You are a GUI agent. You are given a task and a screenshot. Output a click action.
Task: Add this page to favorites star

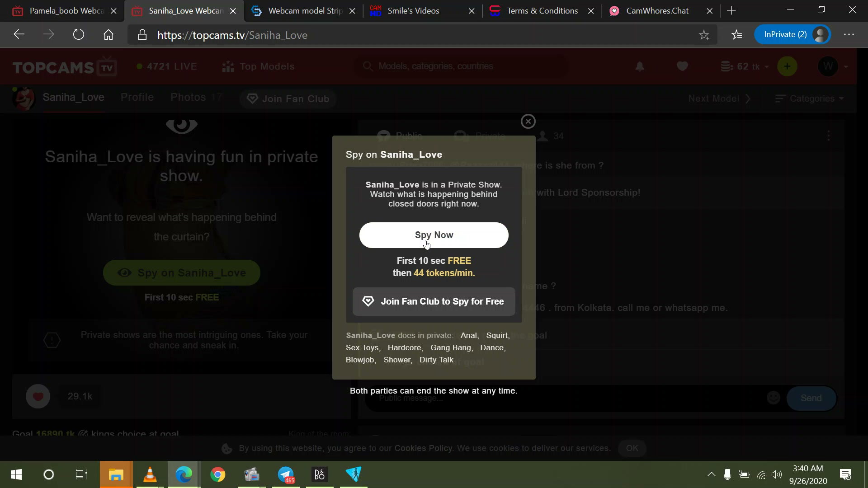point(704,35)
